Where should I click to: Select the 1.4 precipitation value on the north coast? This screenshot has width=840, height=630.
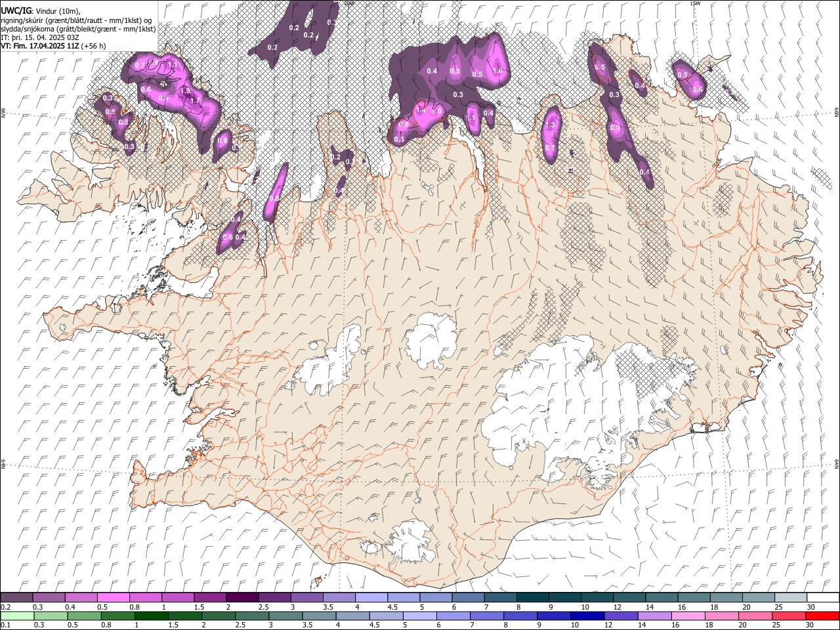click(x=421, y=111)
